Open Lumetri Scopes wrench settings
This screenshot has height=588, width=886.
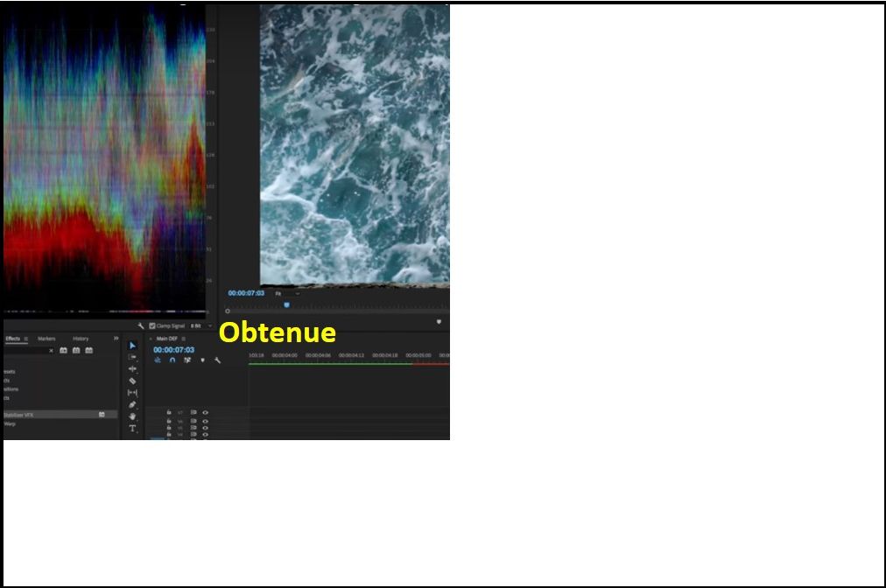point(141,325)
